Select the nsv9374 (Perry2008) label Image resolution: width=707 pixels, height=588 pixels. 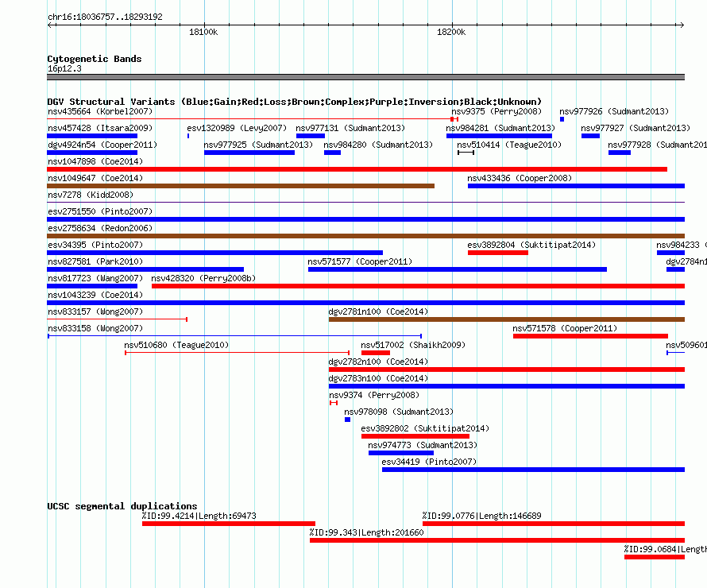click(x=374, y=395)
